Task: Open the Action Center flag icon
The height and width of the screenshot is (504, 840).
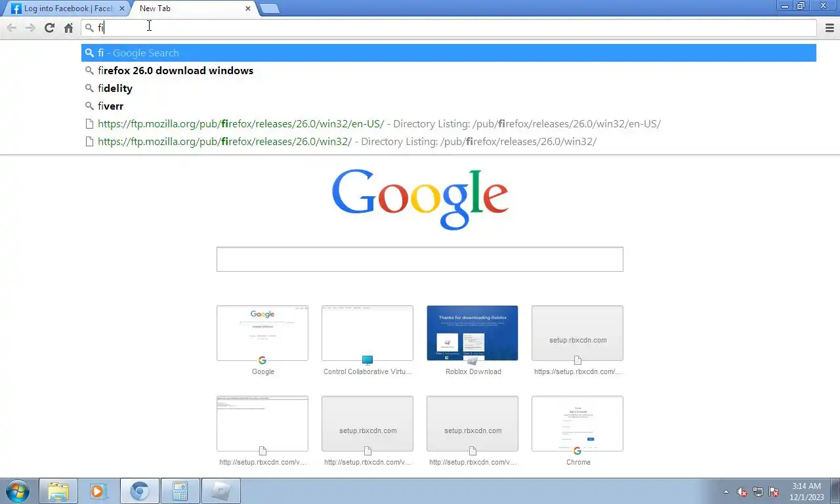Action: (774, 492)
